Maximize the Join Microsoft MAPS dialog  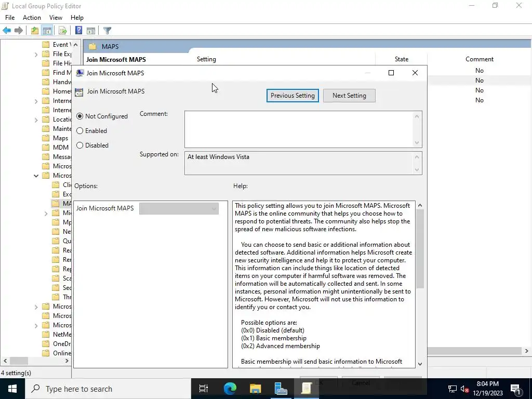[391, 73]
